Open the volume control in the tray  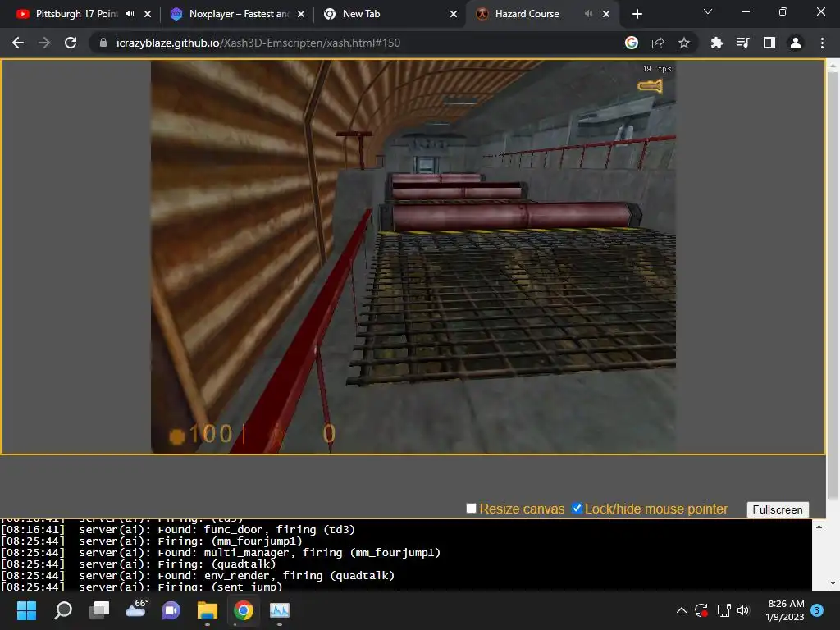[743, 610]
